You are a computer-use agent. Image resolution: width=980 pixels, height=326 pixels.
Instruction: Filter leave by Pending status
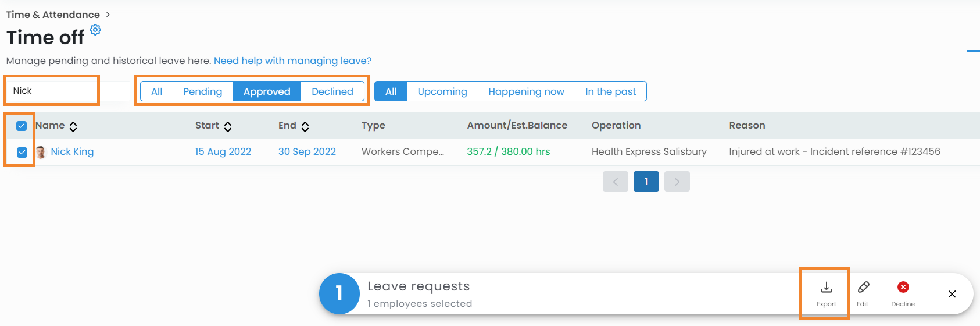click(202, 91)
